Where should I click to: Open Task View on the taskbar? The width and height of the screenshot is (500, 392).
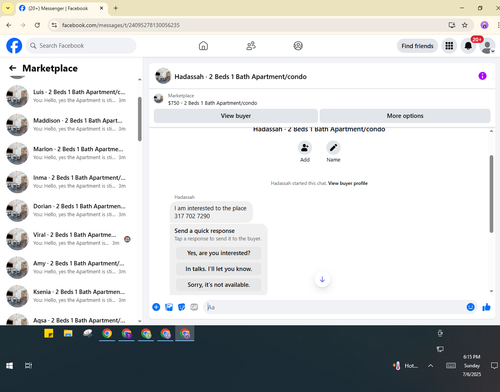pos(29,366)
